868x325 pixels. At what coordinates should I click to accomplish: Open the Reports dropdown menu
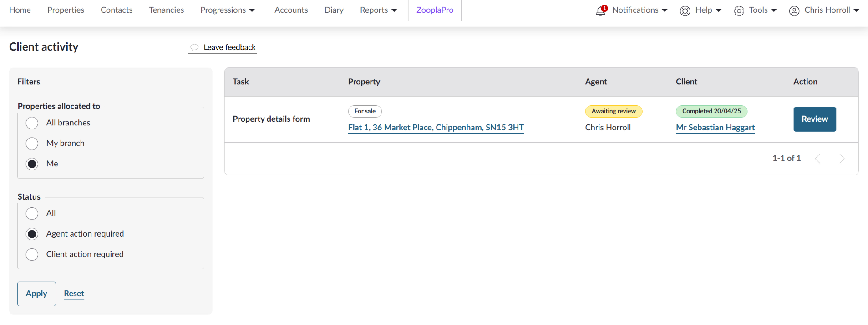[x=378, y=10]
